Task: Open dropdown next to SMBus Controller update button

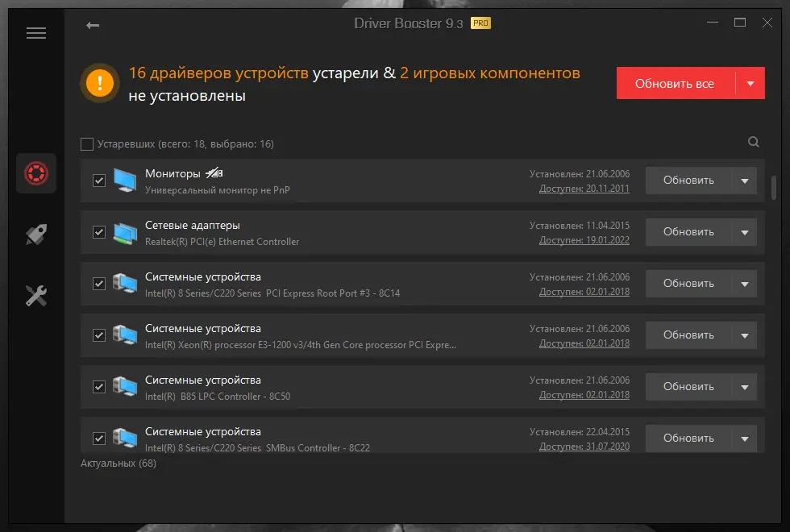Action: pyautogui.click(x=746, y=438)
